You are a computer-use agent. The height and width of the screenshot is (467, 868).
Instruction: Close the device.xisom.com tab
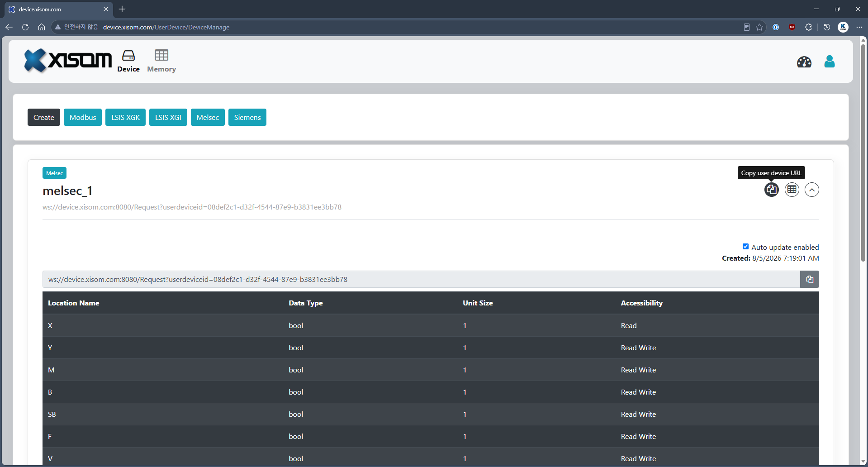[x=106, y=9]
